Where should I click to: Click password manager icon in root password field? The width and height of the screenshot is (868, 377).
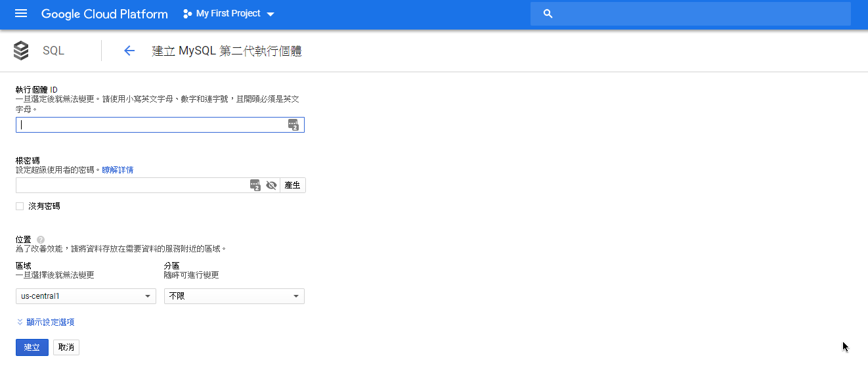255,185
